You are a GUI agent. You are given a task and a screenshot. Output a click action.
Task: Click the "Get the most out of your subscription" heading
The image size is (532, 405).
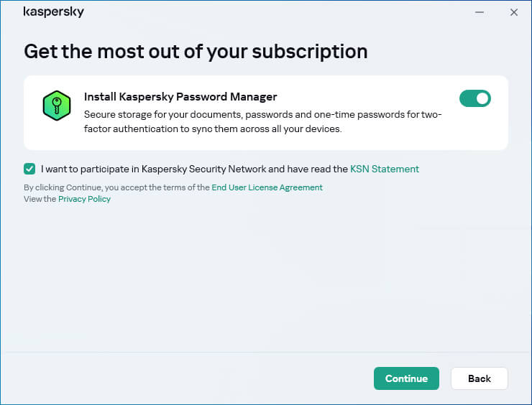(x=196, y=52)
